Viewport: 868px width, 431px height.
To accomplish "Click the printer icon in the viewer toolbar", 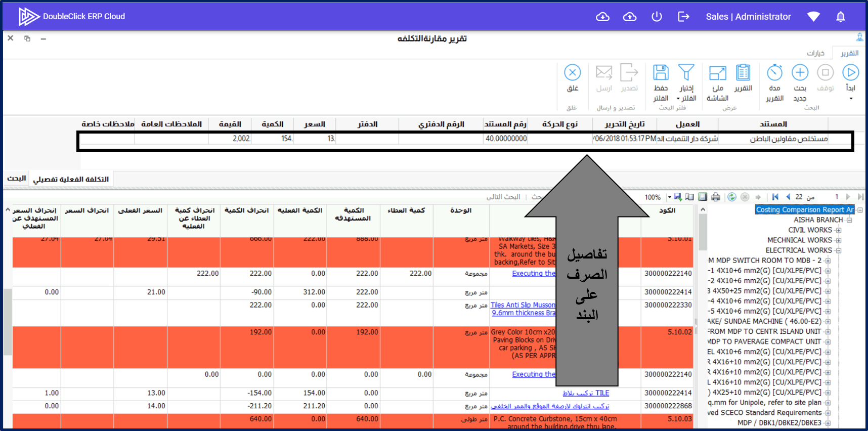I will click(715, 197).
